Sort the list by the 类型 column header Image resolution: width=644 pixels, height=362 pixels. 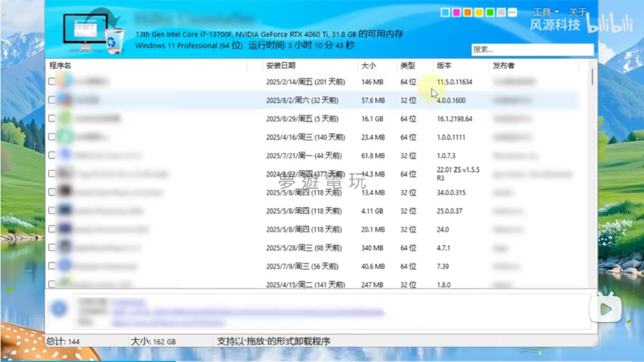407,65
